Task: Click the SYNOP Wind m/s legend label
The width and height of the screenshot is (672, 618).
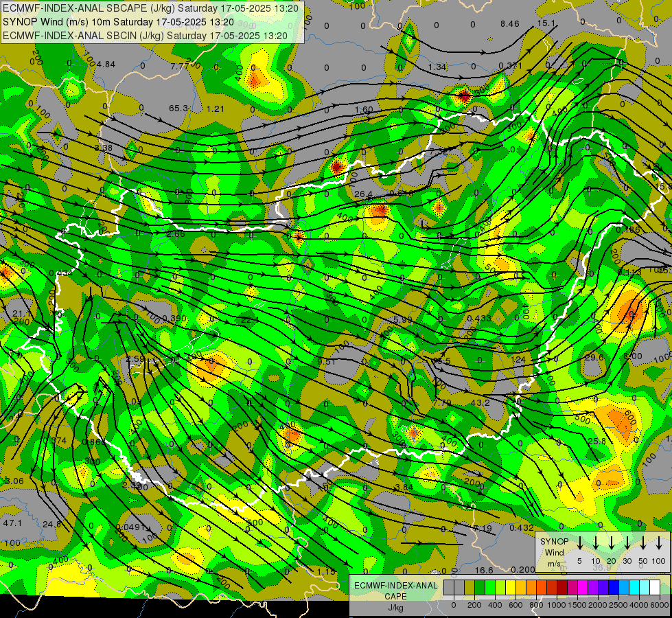Action: pos(554,552)
